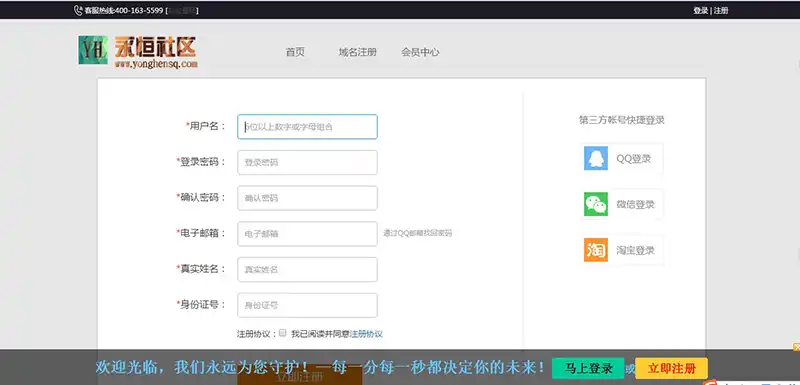Focus the 电子邮箱 input field
Viewport: 800px width, 385px height.
(x=307, y=234)
